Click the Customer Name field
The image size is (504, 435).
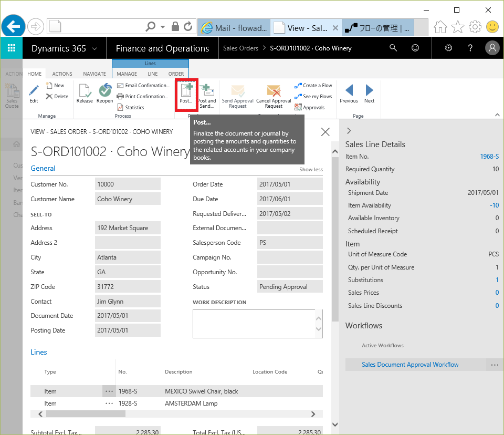[128, 199]
